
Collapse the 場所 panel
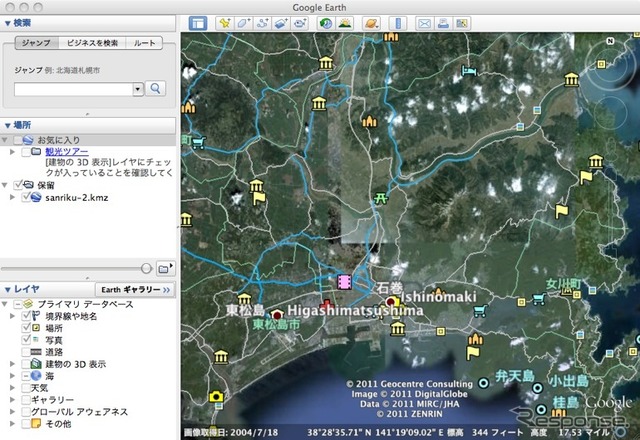7,125
